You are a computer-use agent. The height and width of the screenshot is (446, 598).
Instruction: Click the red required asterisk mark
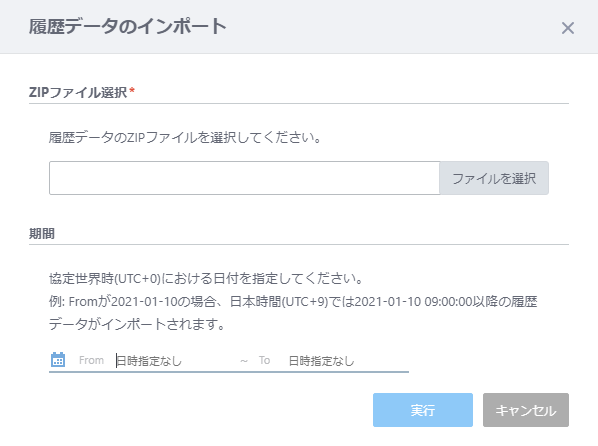[x=132, y=90]
